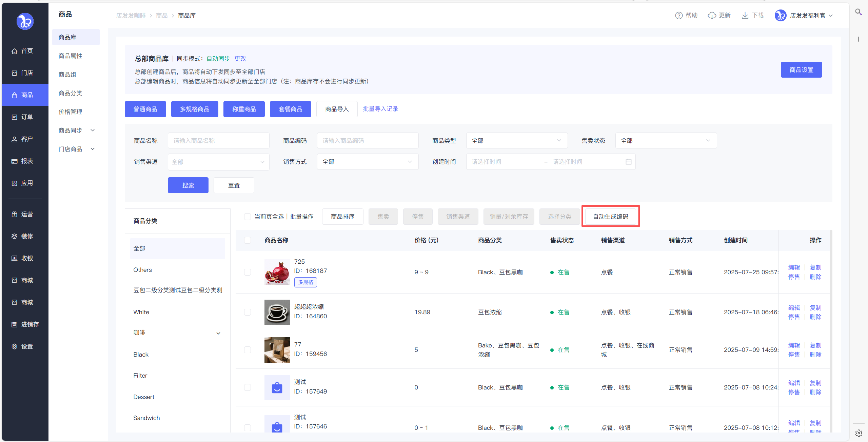Click the search magnifier icon at top right
Screen dimensions: 868x442
coord(858,12)
